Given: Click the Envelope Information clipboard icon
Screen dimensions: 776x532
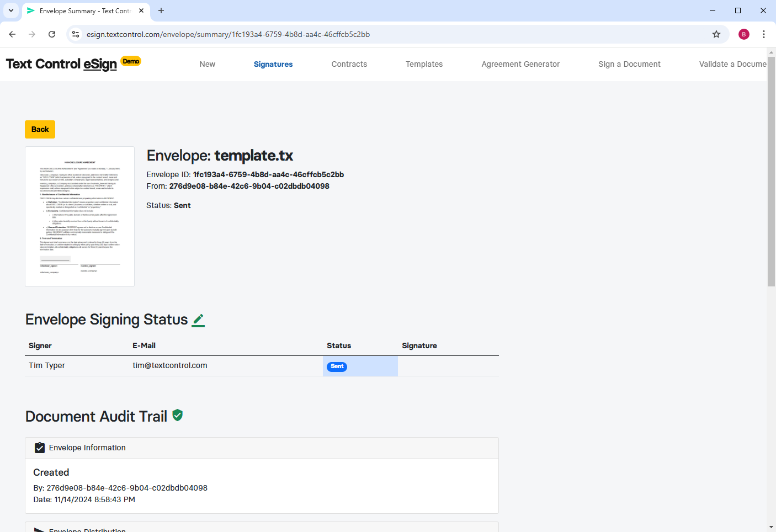Looking at the screenshot, I should [40, 448].
